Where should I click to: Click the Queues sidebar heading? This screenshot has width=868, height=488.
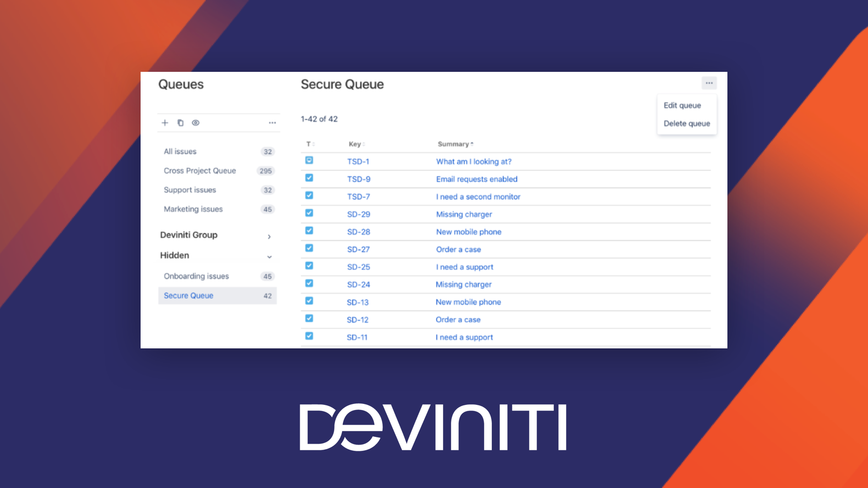tap(181, 84)
